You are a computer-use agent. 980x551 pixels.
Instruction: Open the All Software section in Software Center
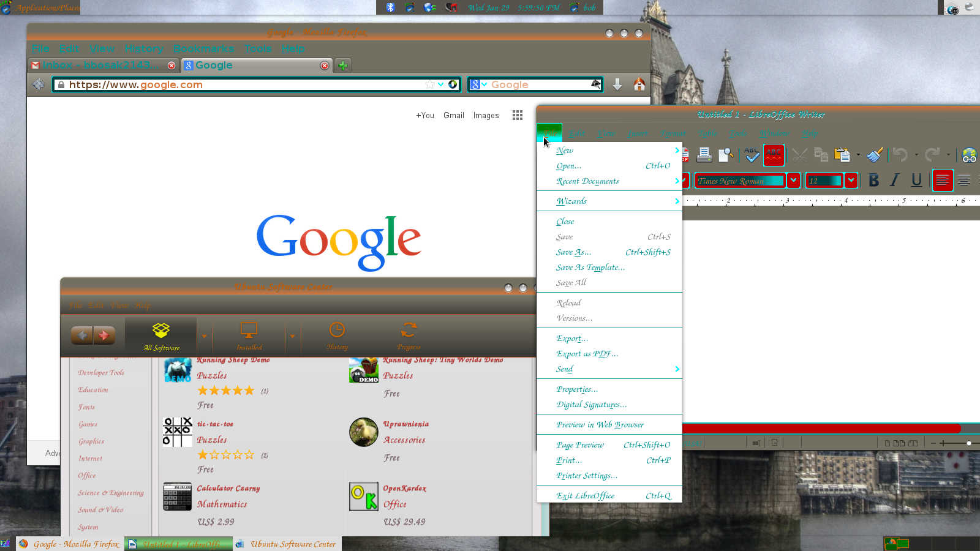pyautogui.click(x=161, y=336)
